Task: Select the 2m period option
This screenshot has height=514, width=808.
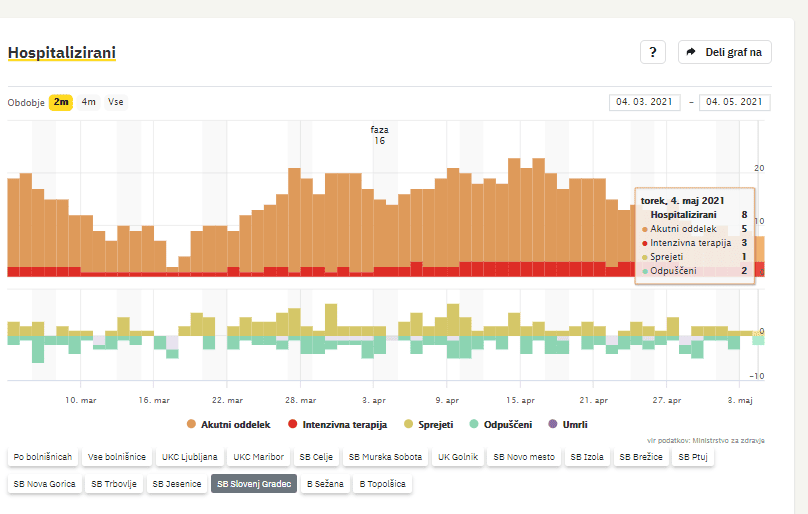Action: pos(61,102)
